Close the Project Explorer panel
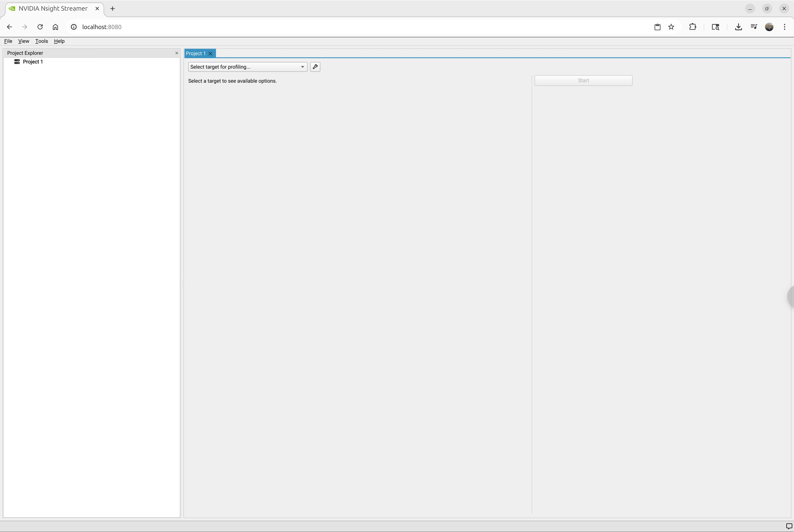 [x=177, y=53]
